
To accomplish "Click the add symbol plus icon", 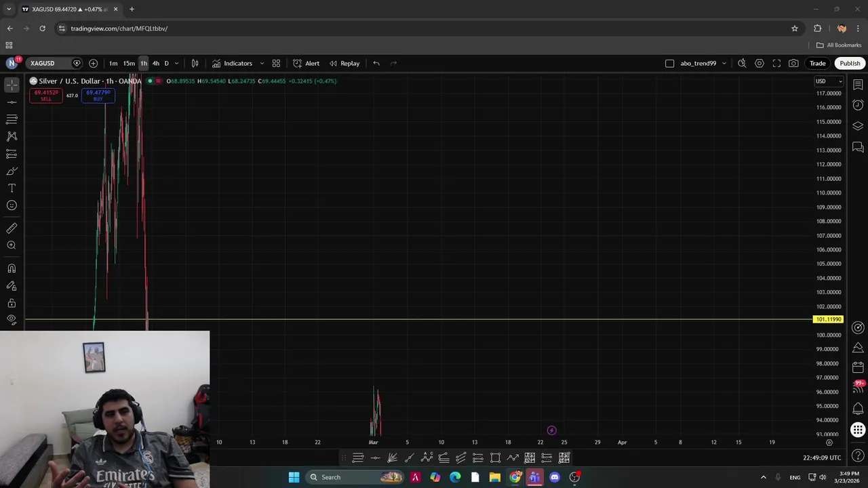I will pyautogui.click(x=93, y=63).
